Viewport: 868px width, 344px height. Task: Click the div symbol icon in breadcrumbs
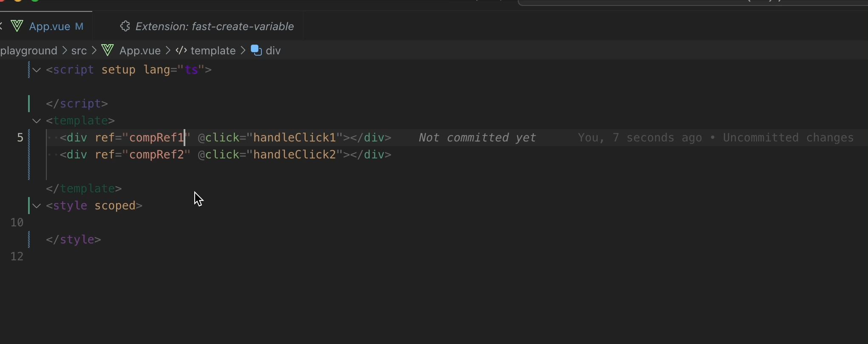256,50
